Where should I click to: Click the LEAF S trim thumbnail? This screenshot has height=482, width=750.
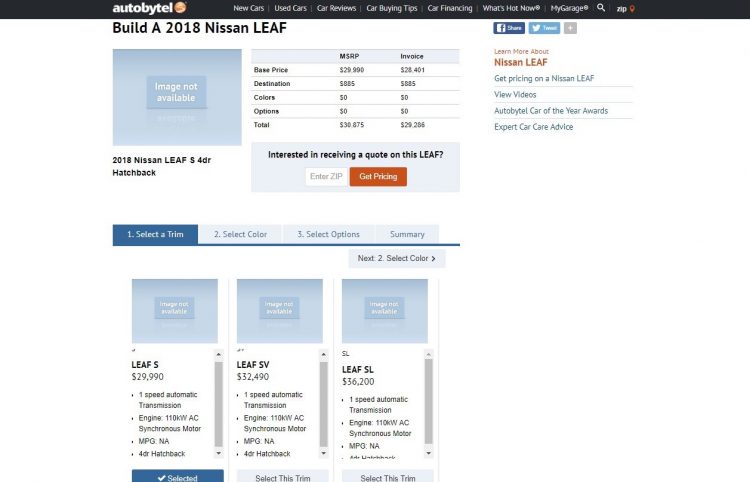click(175, 311)
